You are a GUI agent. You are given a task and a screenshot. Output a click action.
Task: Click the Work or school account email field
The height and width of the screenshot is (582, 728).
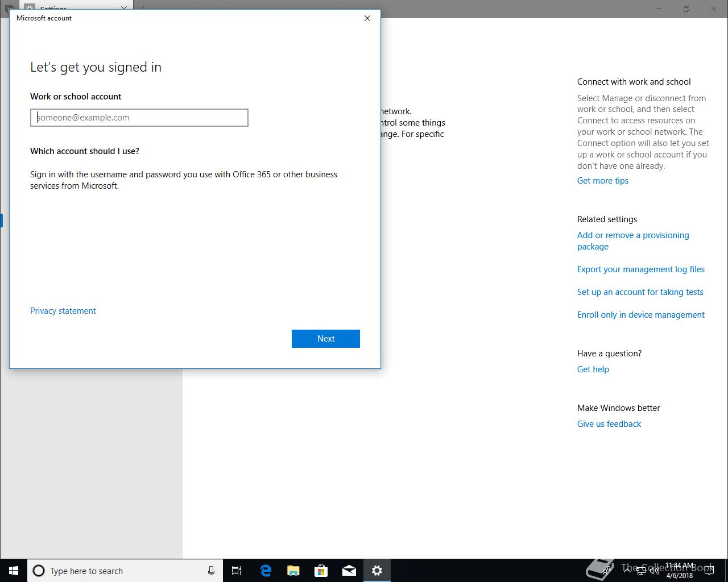(139, 118)
